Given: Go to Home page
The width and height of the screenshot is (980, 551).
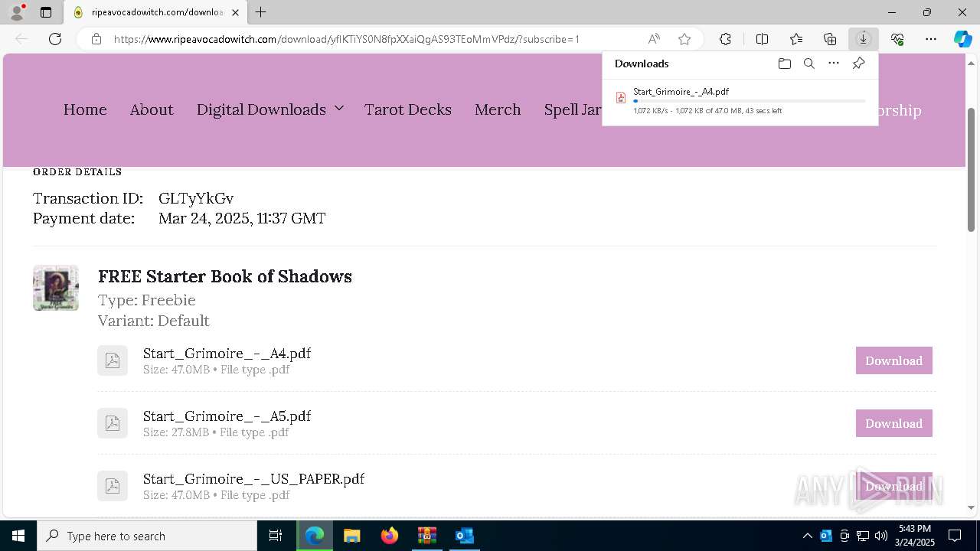Looking at the screenshot, I should tap(85, 109).
